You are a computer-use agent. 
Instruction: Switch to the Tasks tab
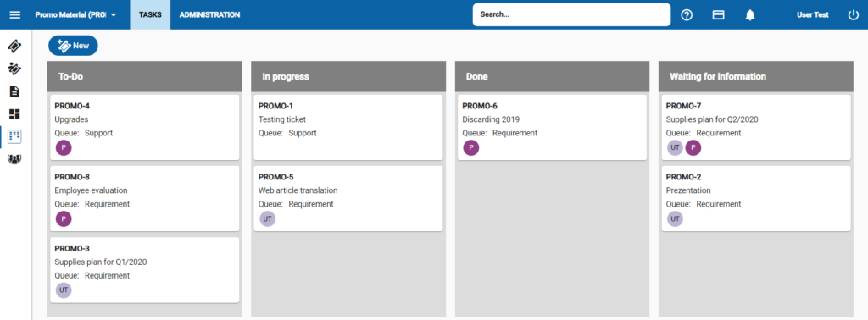coord(150,15)
